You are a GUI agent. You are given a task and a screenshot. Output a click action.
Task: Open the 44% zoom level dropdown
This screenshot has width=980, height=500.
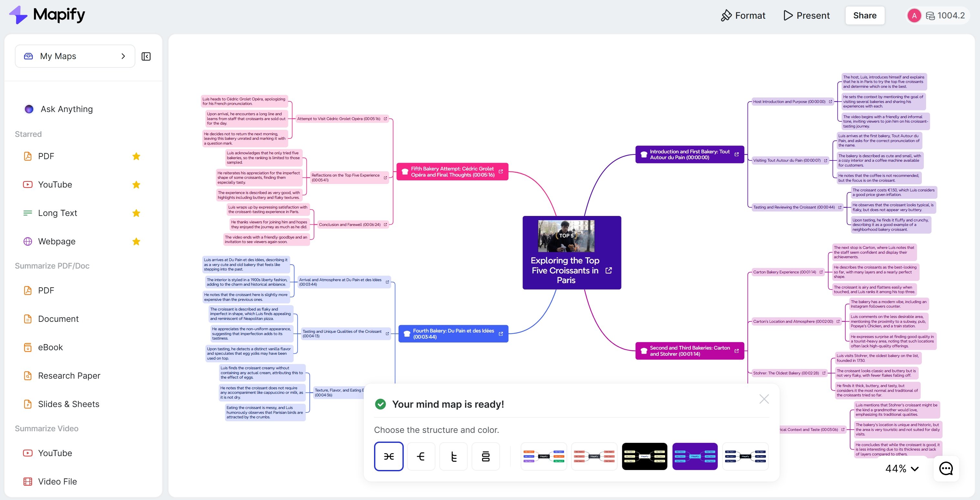[x=902, y=468]
